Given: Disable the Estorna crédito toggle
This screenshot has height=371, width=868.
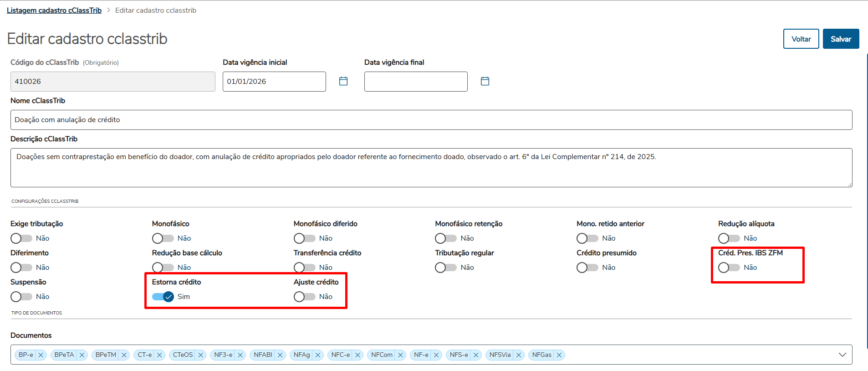Looking at the screenshot, I should (163, 297).
